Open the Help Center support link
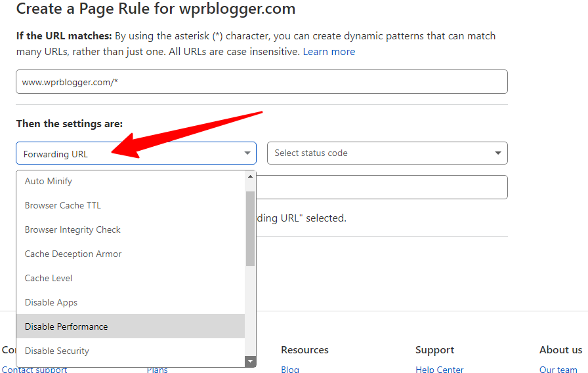 440,369
